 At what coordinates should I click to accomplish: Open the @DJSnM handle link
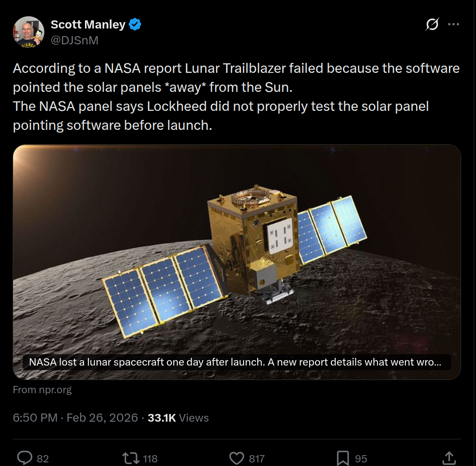(x=74, y=40)
